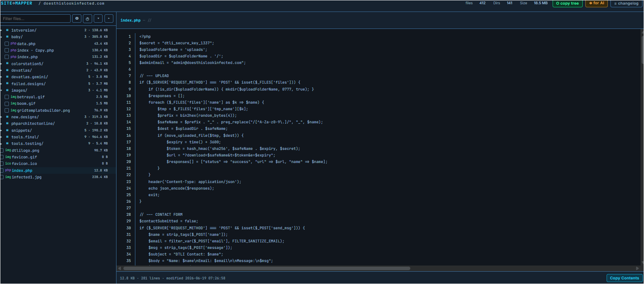Click the folder icon of 1stversion/
Screen dimensions: 644x284
coord(7,30)
